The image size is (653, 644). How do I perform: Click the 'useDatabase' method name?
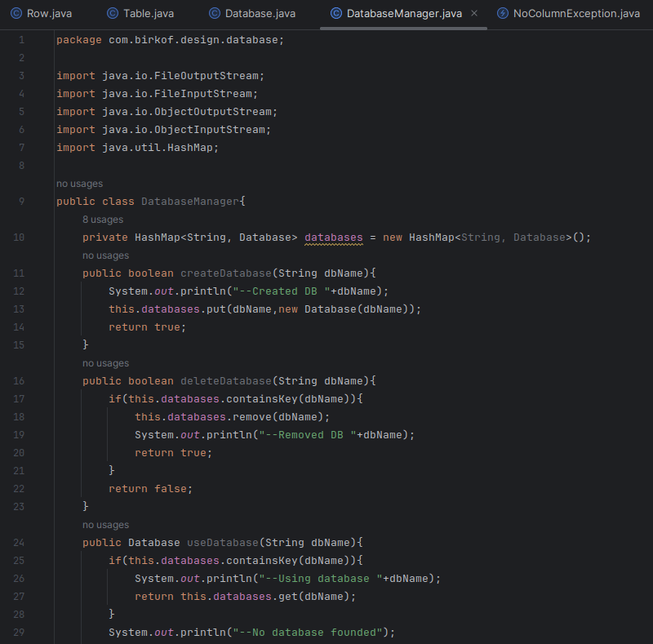click(x=223, y=543)
